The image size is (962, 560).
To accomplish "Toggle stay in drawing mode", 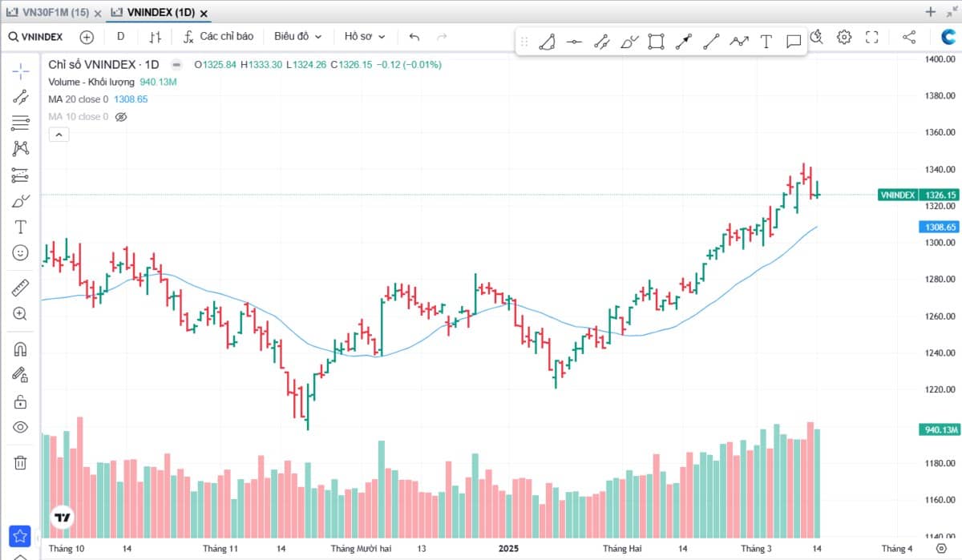I will (21, 374).
